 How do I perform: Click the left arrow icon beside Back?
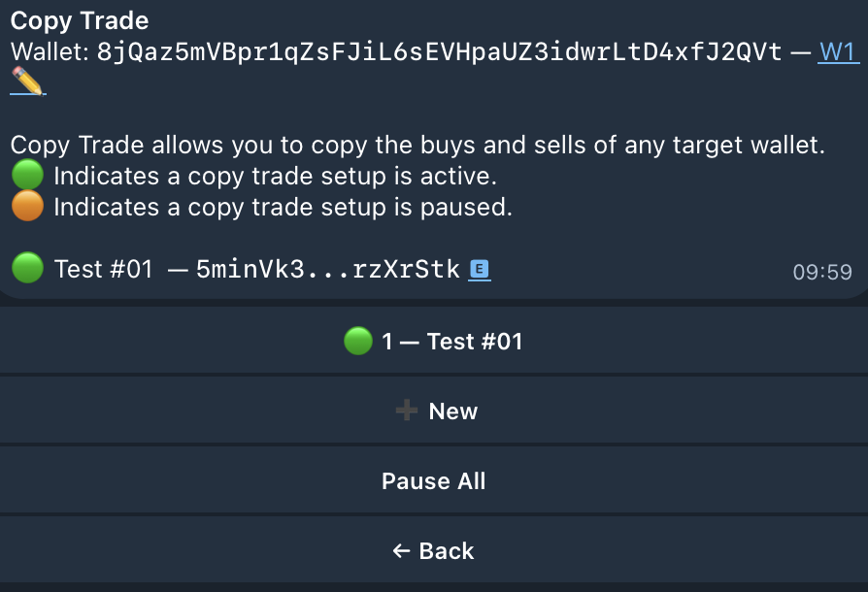(402, 551)
